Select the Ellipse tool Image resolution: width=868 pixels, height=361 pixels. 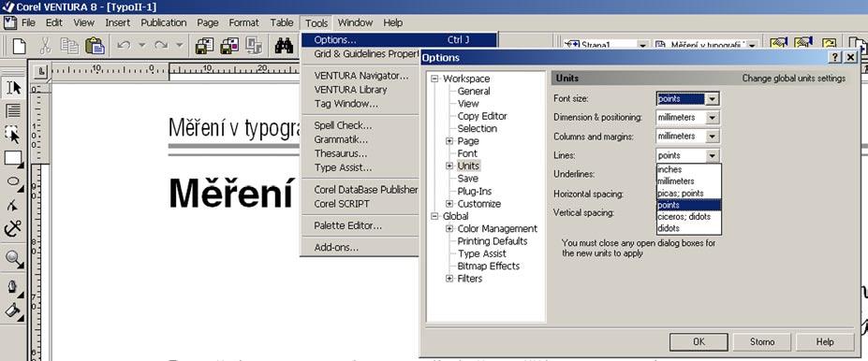(13, 181)
